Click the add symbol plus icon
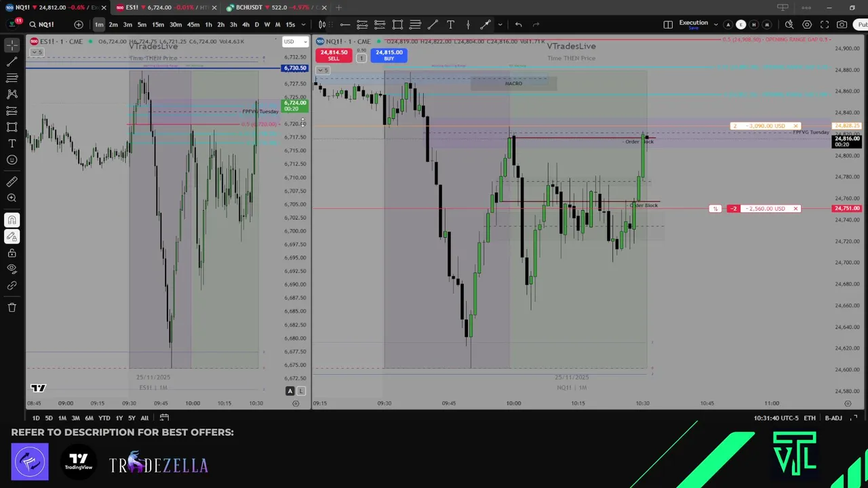Screen dimensions: 868x488 (79, 24)
